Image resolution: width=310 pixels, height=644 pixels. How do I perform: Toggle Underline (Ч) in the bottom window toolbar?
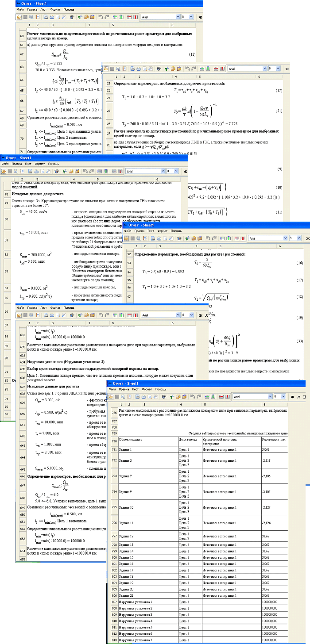[x=305, y=397]
